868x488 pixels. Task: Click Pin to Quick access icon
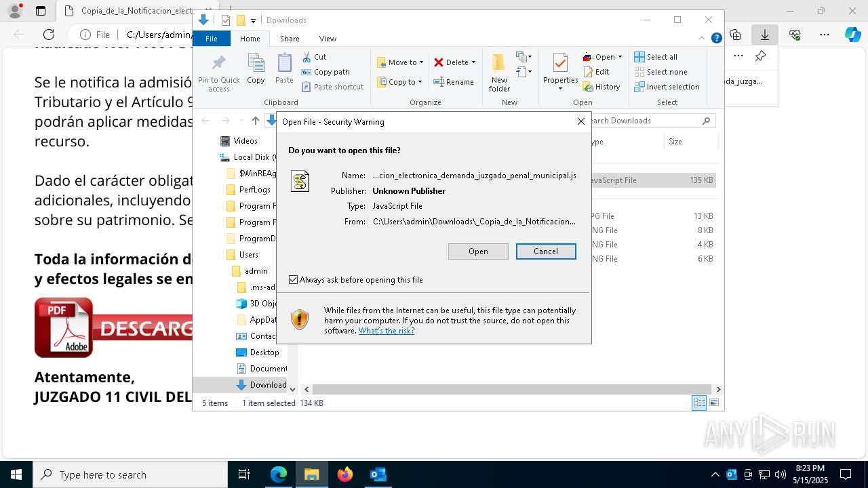[219, 73]
